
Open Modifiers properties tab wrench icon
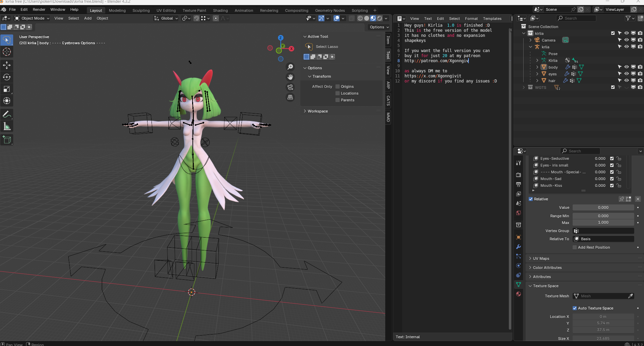(519, 247)
